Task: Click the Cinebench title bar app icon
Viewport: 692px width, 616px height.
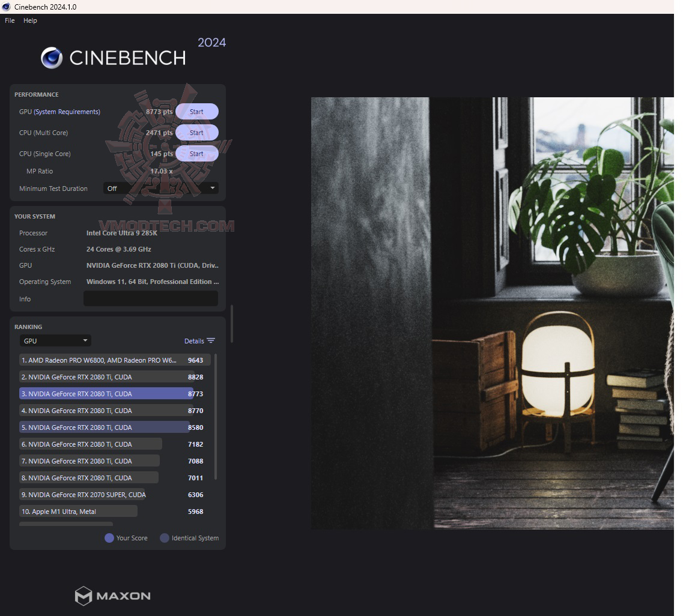Action: click(x=6, y=7)
